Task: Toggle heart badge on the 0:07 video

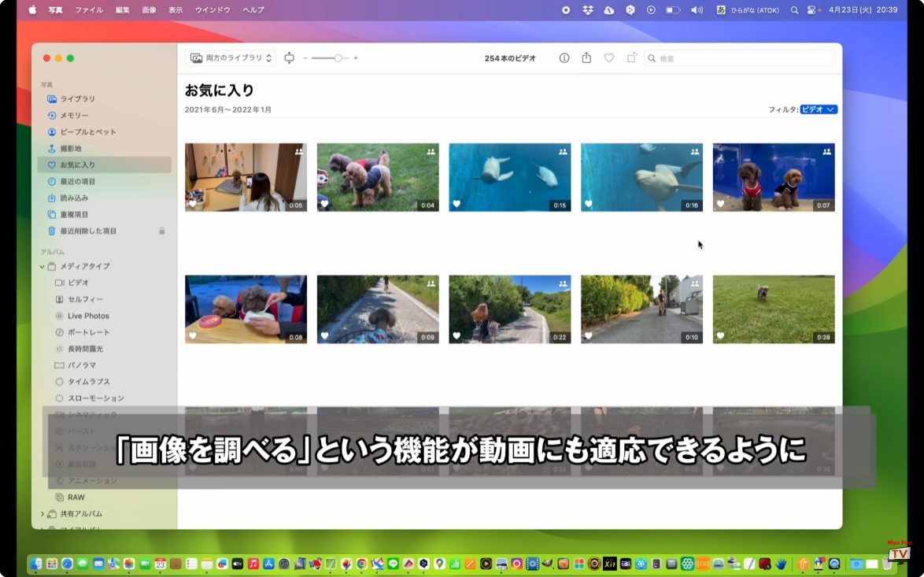Action: click(x=721, y=204)
